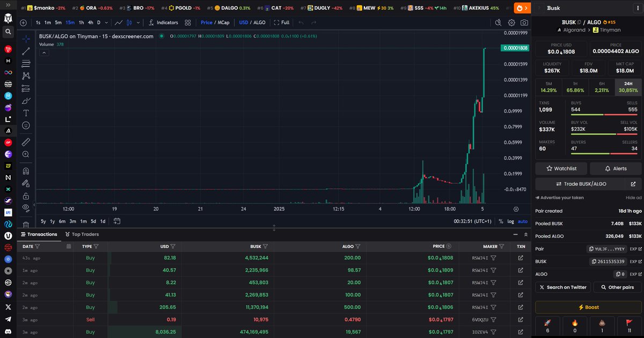Click Search on Twitter
This screenshot has width=644, height=338.
tap(563, 287)
